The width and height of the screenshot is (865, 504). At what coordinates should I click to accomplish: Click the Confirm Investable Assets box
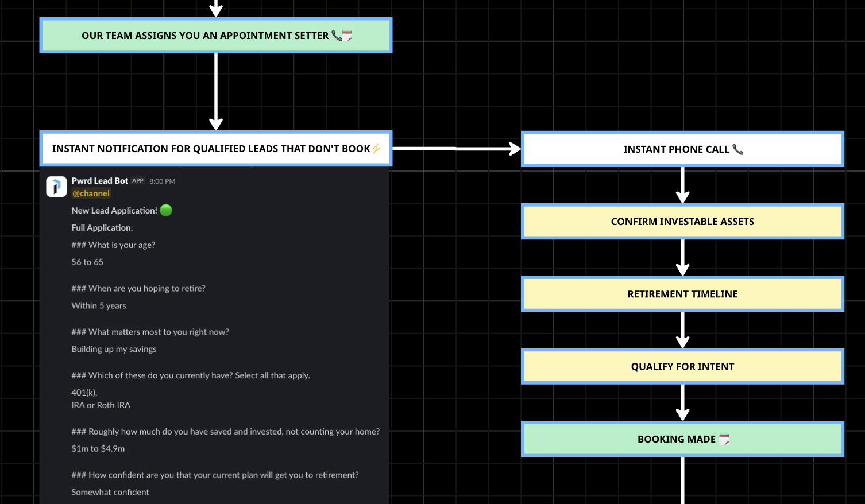click(682, 222)
